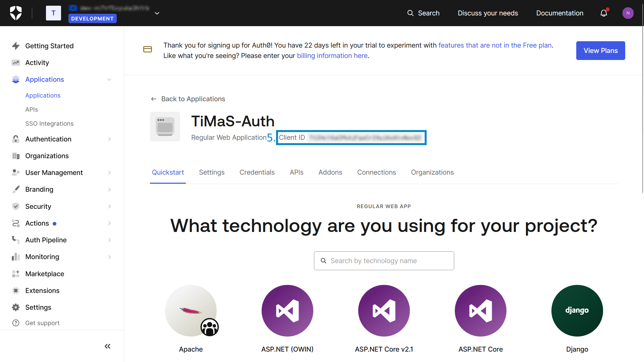Select APIs sub-item in sidebar
The image size is (644, 362).
(32, 110)
